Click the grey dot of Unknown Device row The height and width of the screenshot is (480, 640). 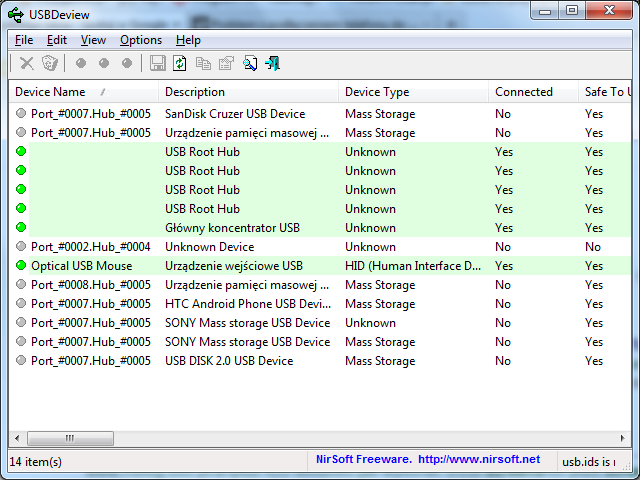coord(21,246)
